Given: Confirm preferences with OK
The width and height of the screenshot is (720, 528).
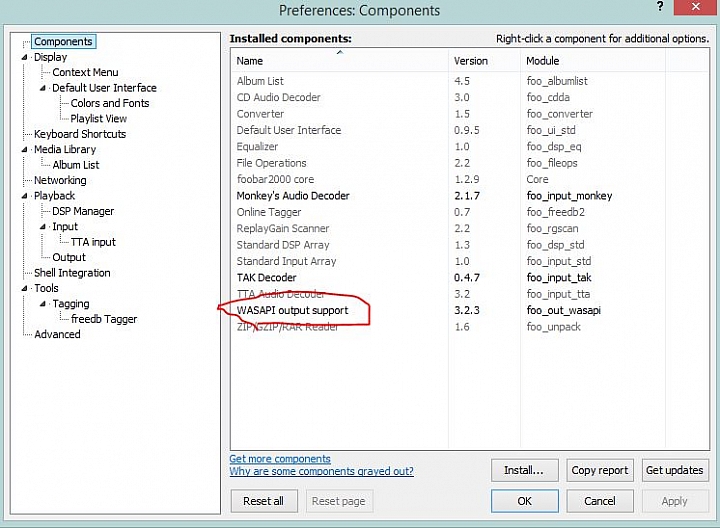Looking at the screenshot, I should point(524,501).
